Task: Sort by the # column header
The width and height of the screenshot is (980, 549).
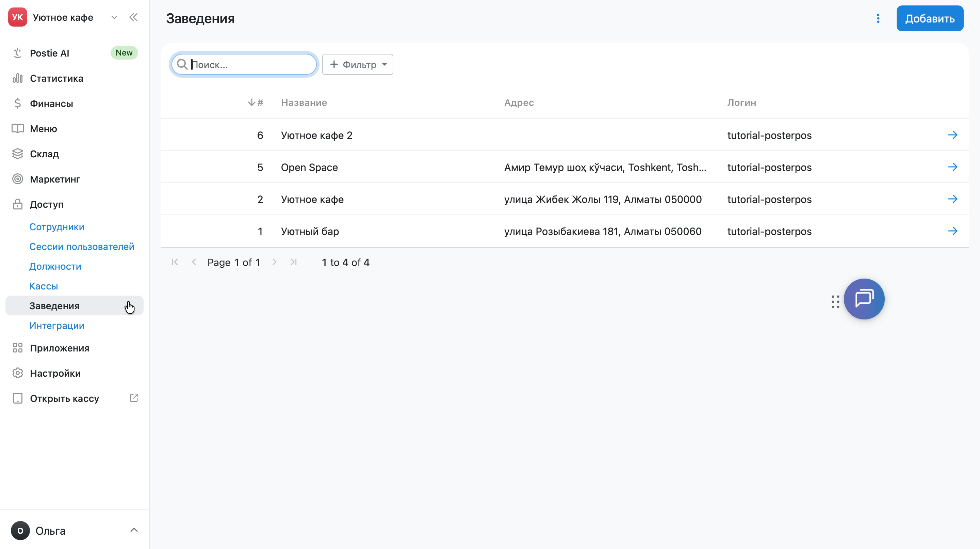Action: (x=256, y=103)
